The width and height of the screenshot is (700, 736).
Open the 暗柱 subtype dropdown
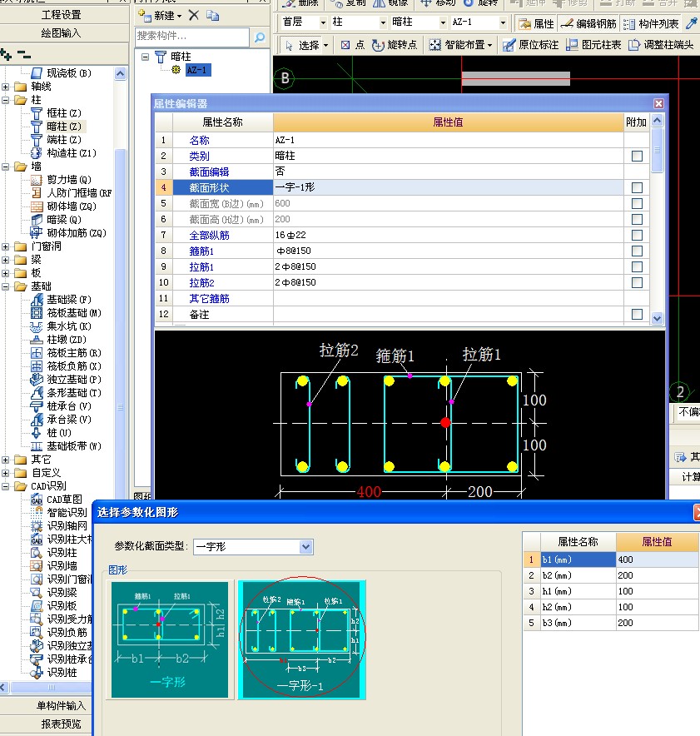pos(443,22)
